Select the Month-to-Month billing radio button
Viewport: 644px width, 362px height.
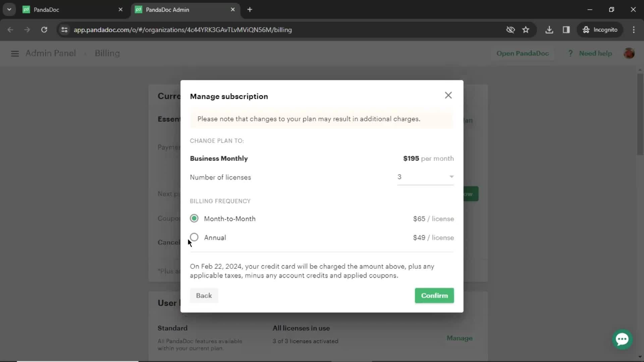[x=195, y=218]
